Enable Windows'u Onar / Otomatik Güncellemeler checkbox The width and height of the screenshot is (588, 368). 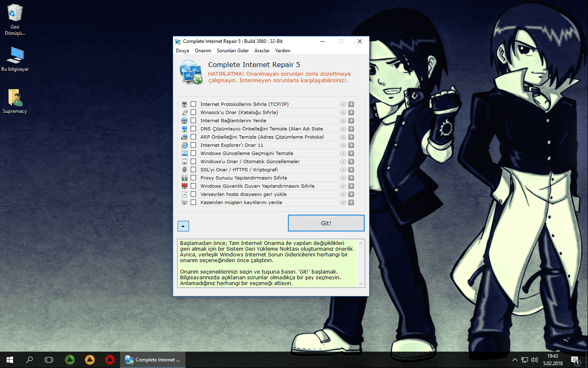coord(194,162)
